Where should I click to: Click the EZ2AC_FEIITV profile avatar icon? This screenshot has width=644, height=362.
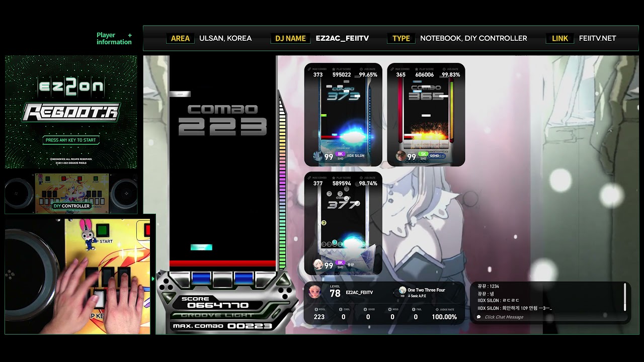point(314,291)
